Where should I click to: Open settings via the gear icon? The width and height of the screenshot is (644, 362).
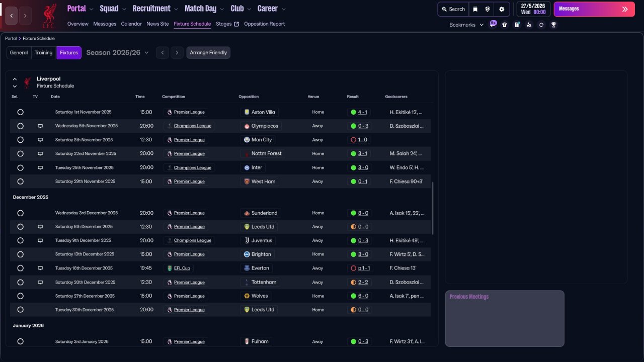coord(502,9)
